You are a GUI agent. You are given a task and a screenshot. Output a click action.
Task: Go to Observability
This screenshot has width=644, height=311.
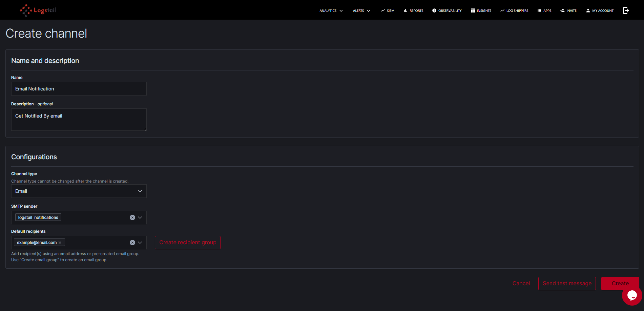click(447, 11)
